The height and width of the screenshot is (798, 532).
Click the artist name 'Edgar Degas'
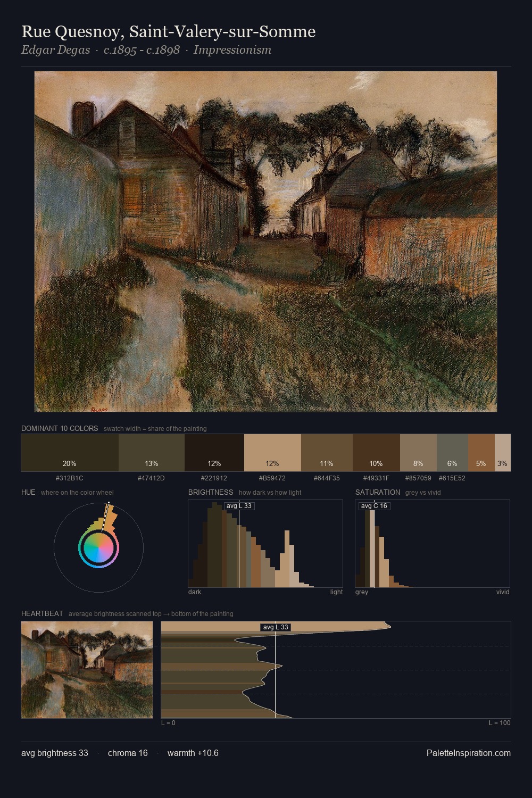[55, 50]
